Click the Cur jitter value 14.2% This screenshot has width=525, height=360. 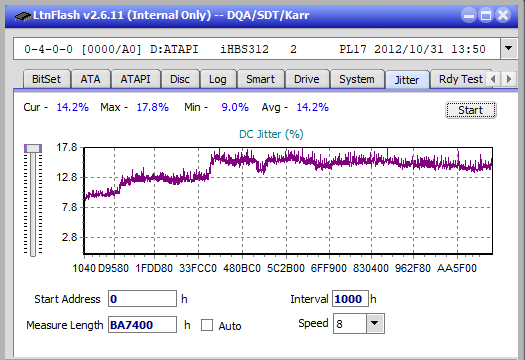72,107
